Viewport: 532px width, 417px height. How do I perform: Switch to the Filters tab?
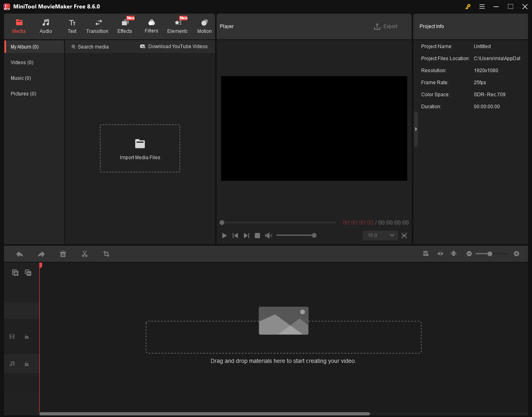[x=151, y=26]
